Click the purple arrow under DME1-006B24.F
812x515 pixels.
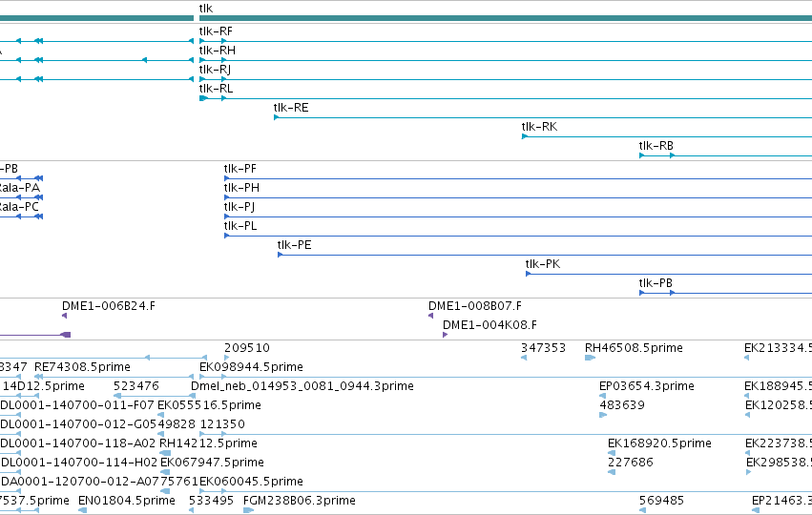coord(64,316)
